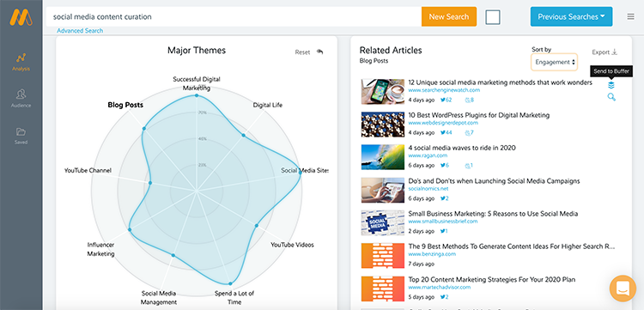
Task: Select the YouTube Channel theme label
Action: point(88,170)
